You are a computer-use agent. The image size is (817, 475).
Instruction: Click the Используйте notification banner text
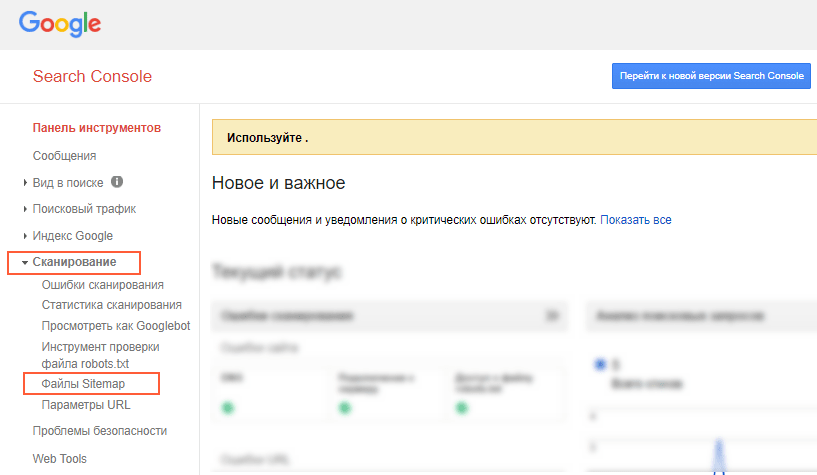point(267,138)
